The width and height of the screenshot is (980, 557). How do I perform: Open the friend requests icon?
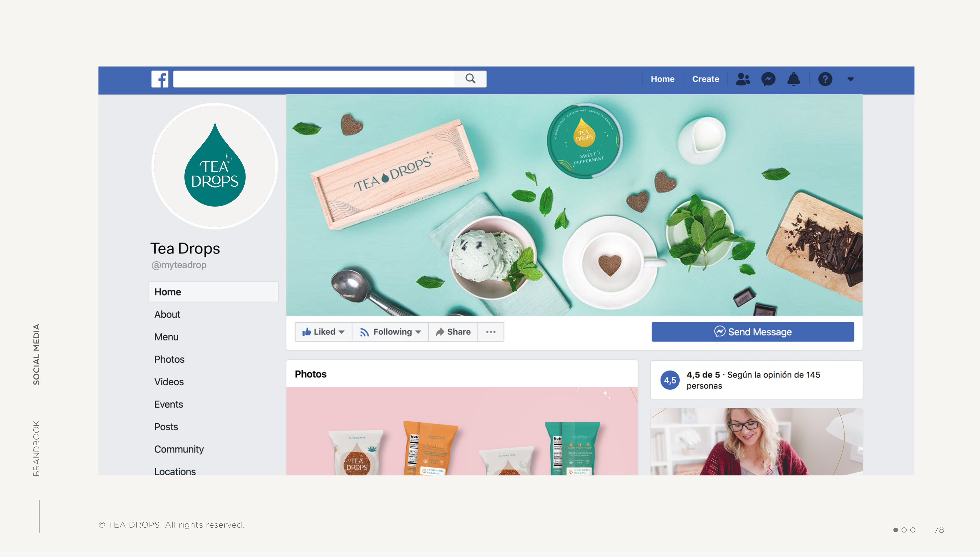click(x=743, y=79)
